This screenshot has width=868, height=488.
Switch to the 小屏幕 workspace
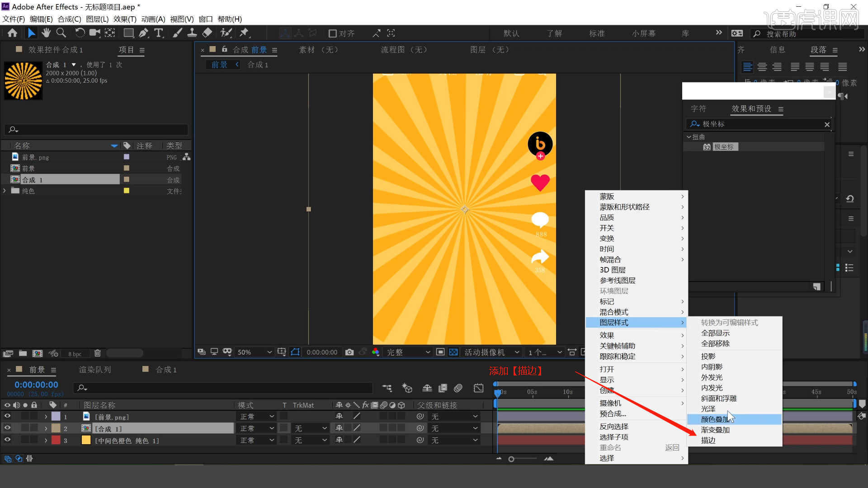[x=644, y=33]
